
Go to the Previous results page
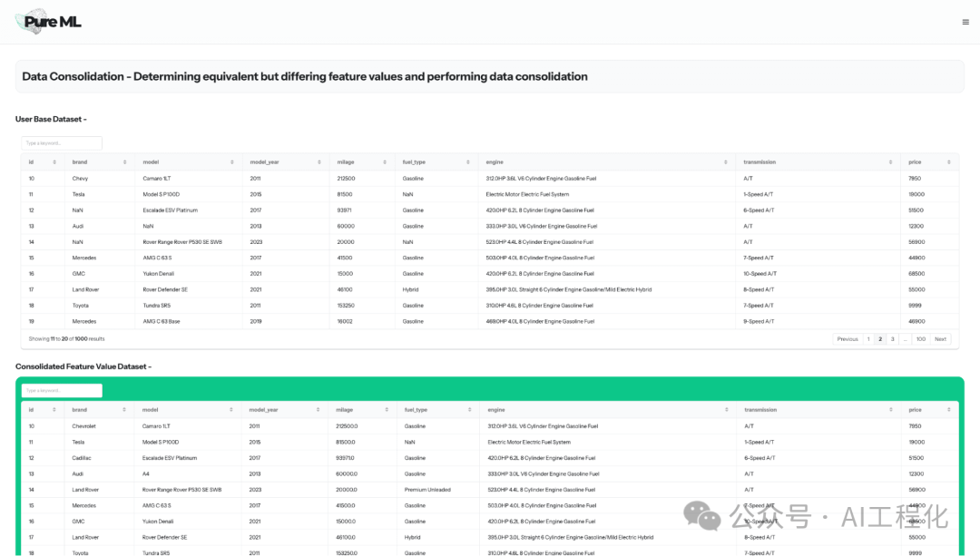[x=847, y=339]
